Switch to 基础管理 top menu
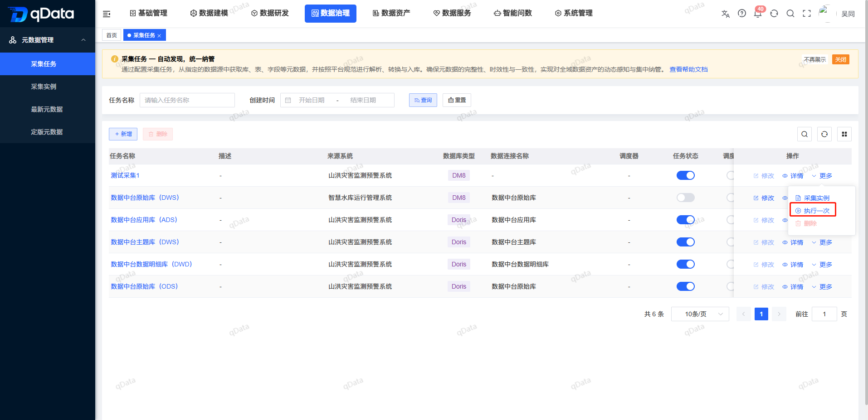The width and height of the screenshot is (868, 420). point(148,13)
